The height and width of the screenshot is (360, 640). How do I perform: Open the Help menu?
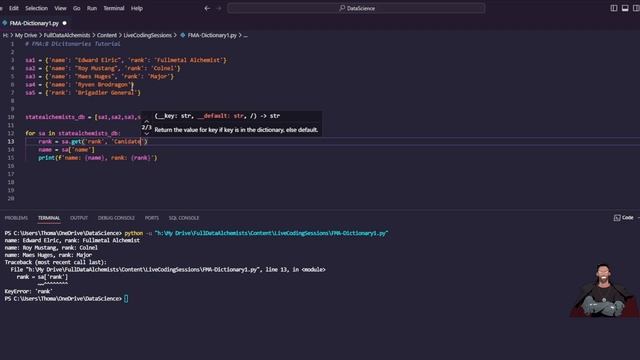pyautogui.click(x=137, y=8)
